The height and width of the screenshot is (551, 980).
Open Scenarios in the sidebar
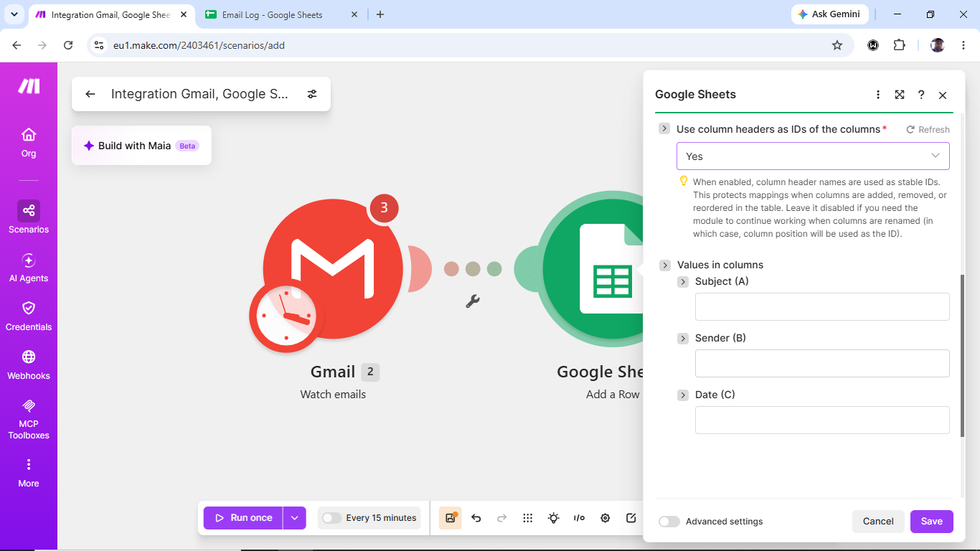[29, 217]
